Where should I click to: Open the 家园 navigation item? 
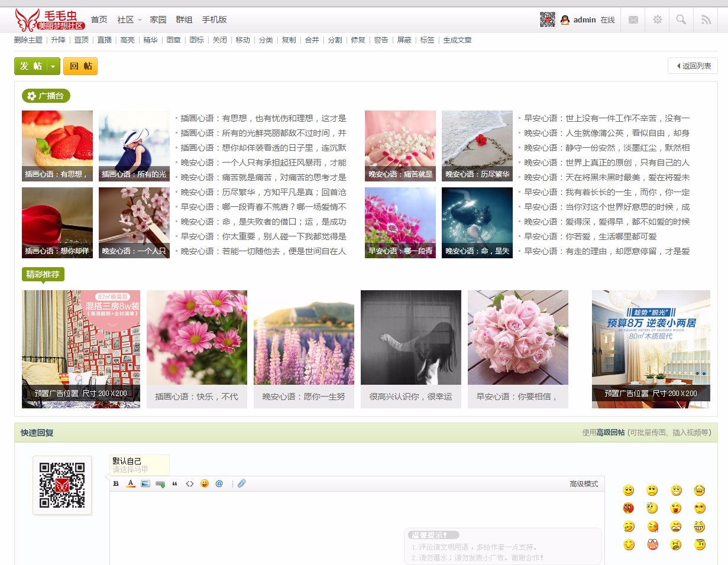coord(158,20)
